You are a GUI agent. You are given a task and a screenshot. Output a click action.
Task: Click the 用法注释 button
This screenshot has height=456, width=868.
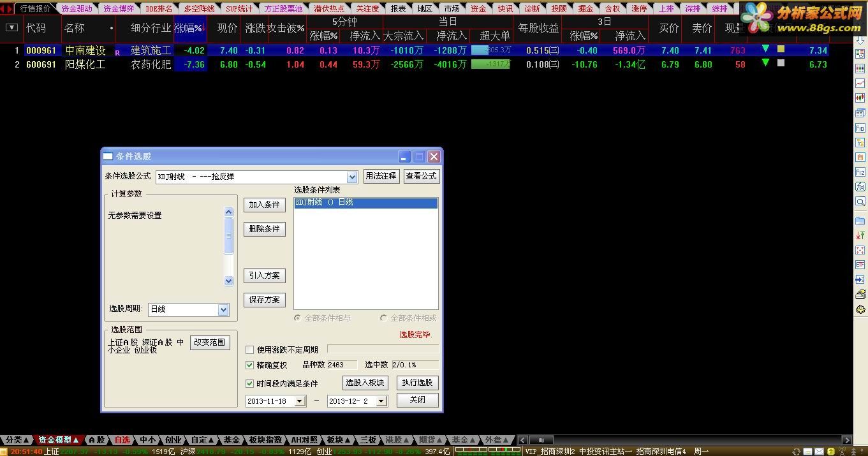381,176
